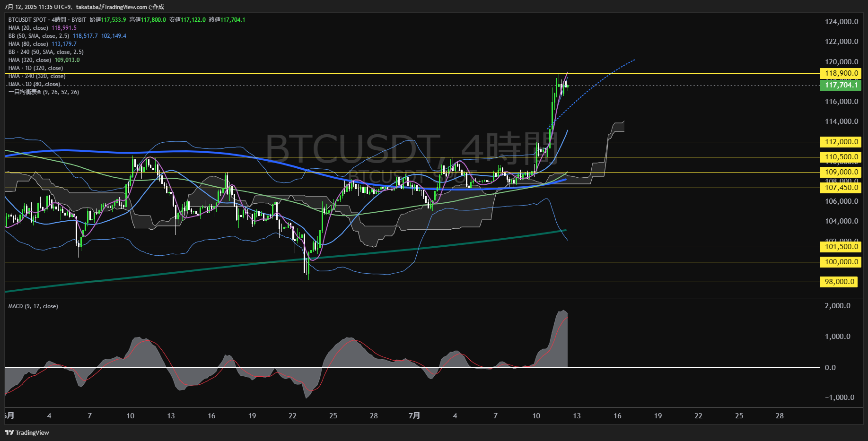Click 1,000.0 on the MACD axis

click(837, 337)
